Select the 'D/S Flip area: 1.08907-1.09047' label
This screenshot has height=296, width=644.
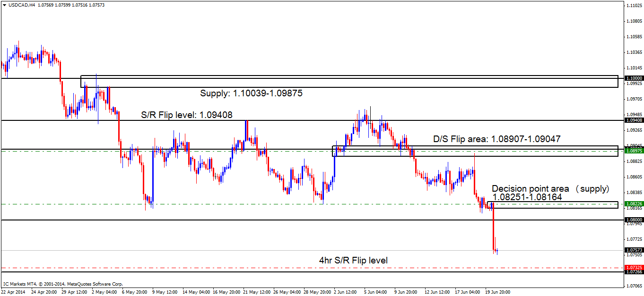point(498,139)
